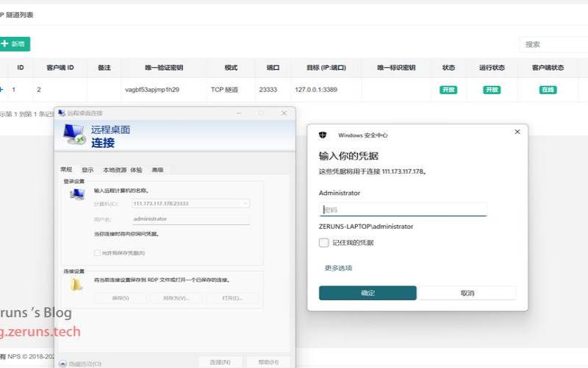
Task: Expand the row 1 plus expander in tunnel table
Action: click(1, 89)
